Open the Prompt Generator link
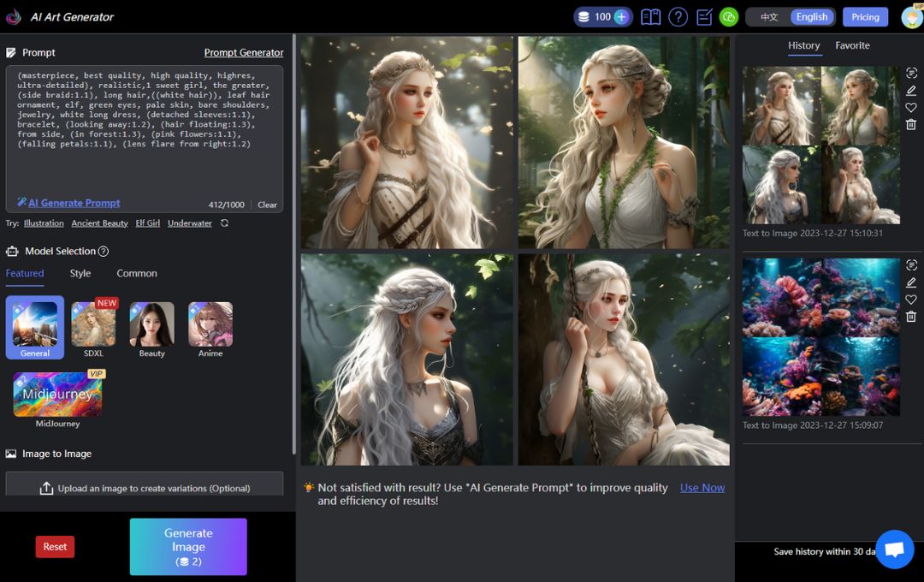 pyautogui.click(x=243, y=52)
